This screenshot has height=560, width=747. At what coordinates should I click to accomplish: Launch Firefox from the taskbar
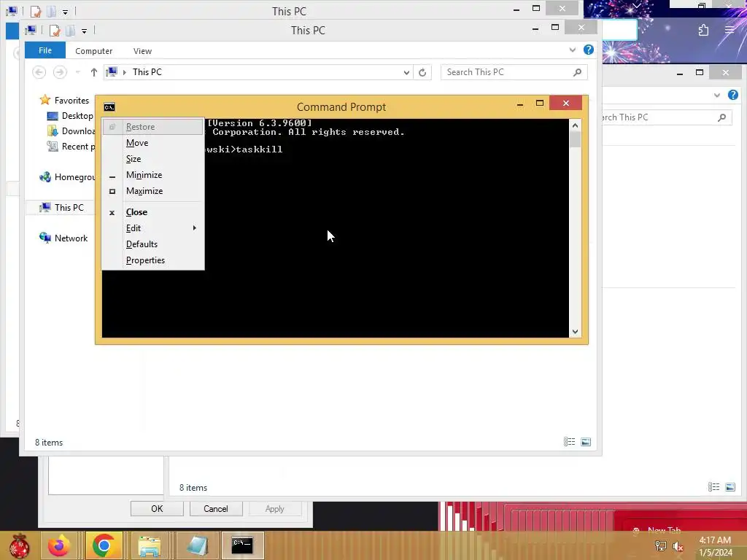(59, 545)
